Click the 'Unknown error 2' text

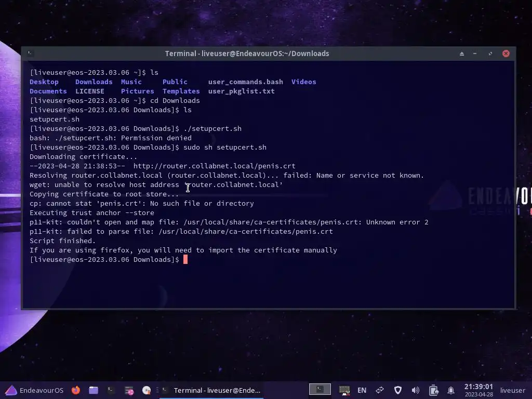pos(397,222)
